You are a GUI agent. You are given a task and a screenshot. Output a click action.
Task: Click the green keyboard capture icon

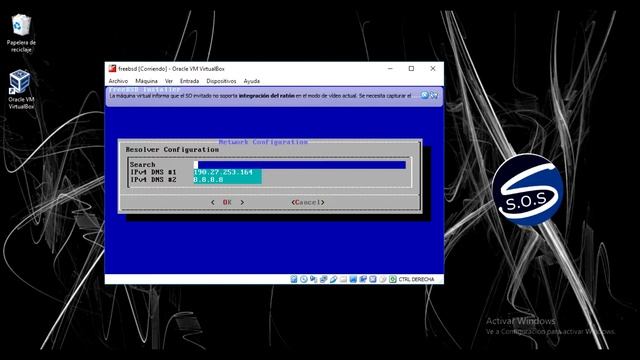coord(393,279)
